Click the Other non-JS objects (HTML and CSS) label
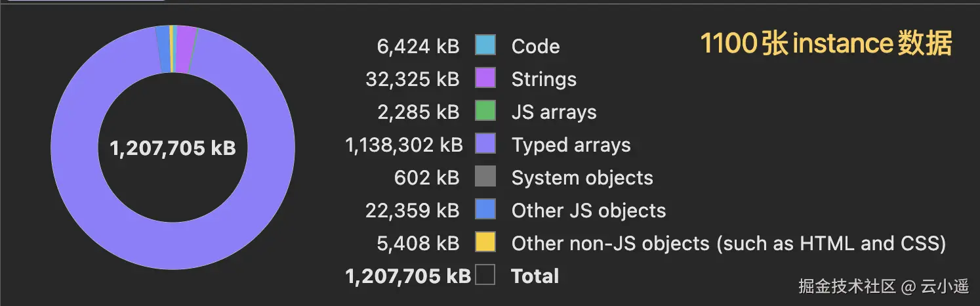 pos(728,244)
